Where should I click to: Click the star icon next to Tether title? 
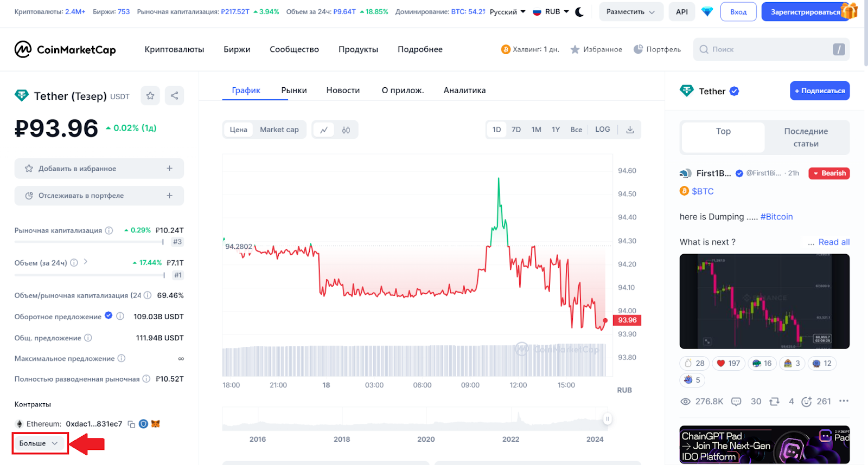pos(150,96)
